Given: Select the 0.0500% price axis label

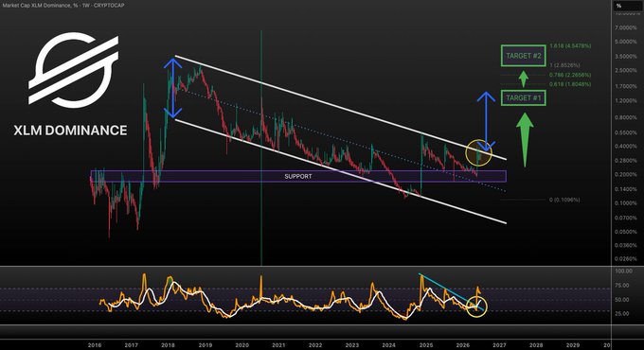Looking at the screenshot, I should point(625,232).
